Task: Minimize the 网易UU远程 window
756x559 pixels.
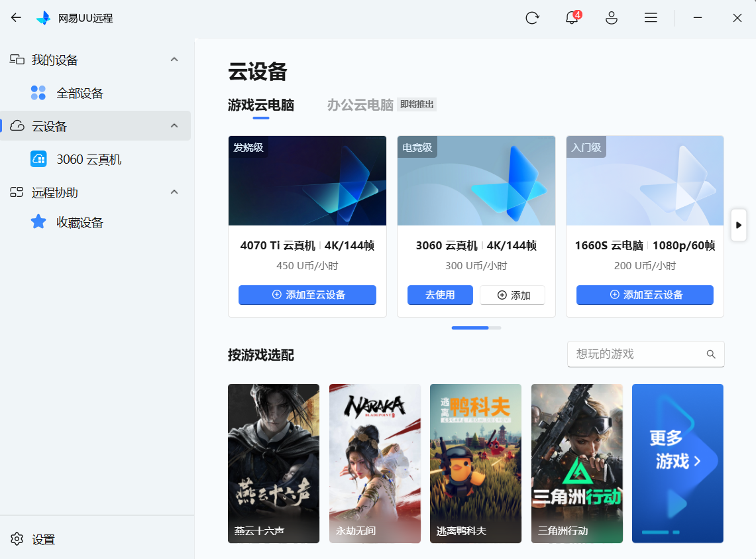Action: 698,18
